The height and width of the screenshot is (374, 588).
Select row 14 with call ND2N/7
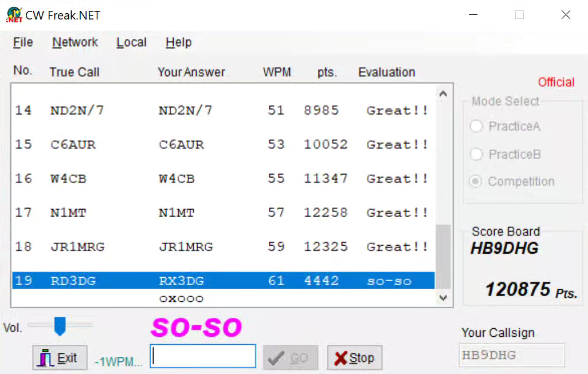tap(222, 111)
